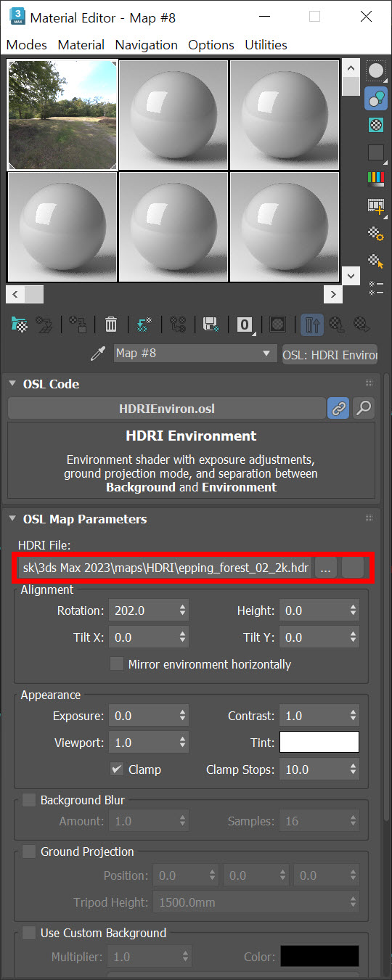Click the Contrast spinner arrows

pos(354,716)
